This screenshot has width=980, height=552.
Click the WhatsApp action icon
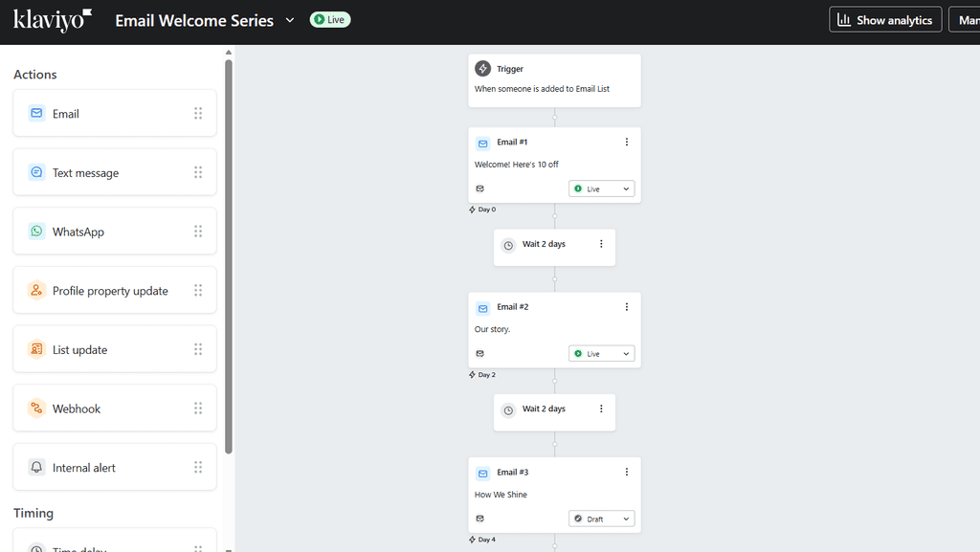coord(36,232)
